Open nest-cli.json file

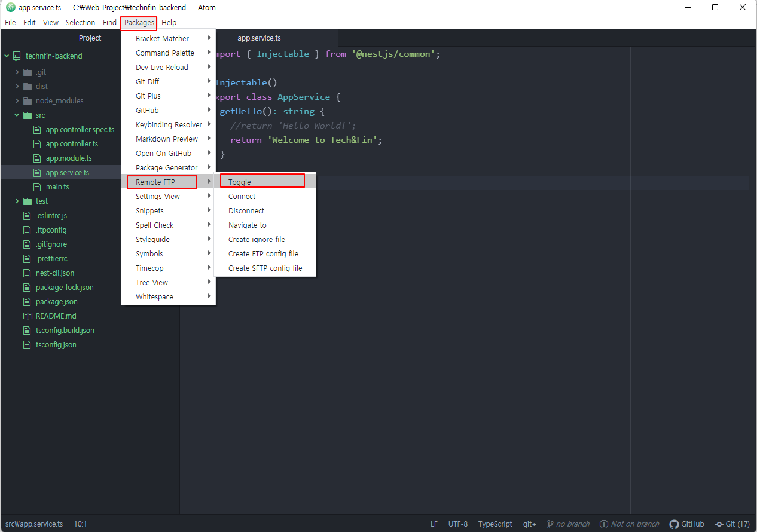[55, 273]
